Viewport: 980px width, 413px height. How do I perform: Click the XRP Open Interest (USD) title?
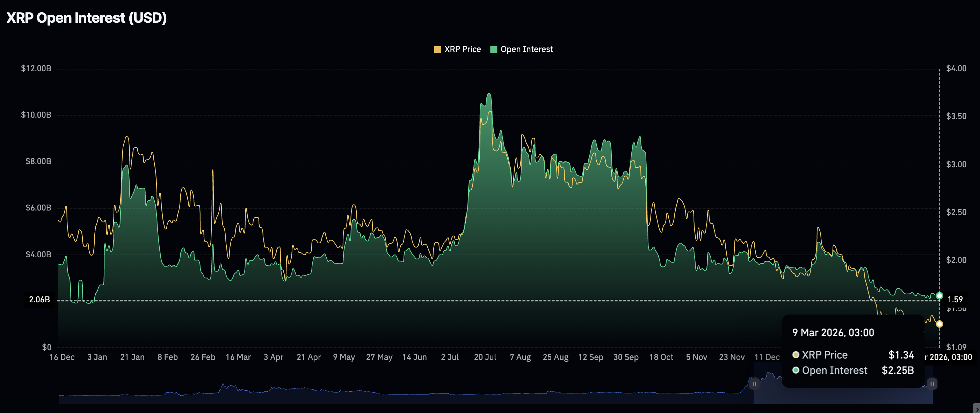click(87, 18)
